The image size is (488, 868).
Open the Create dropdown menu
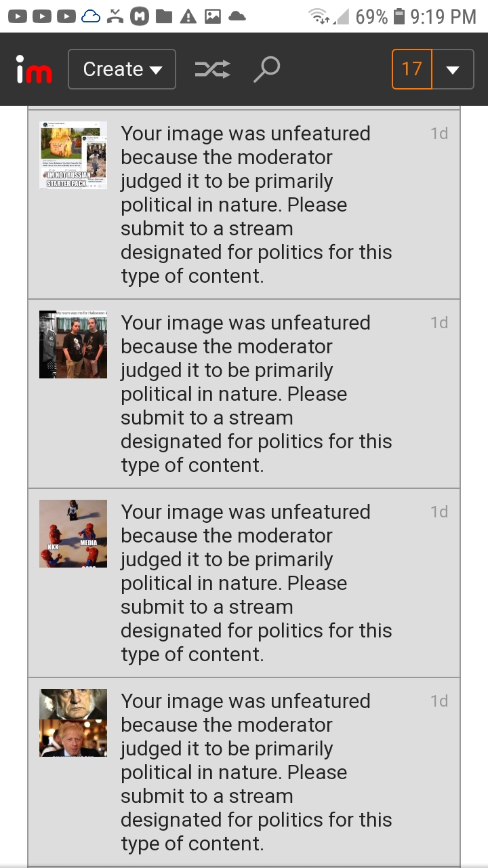click(122, 69)
